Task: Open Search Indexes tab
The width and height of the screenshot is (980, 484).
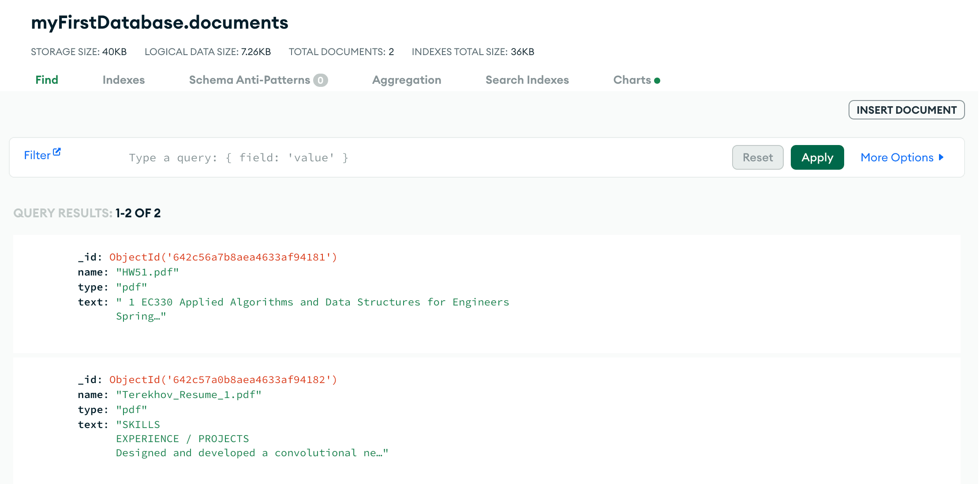Action: pos(527,80)
